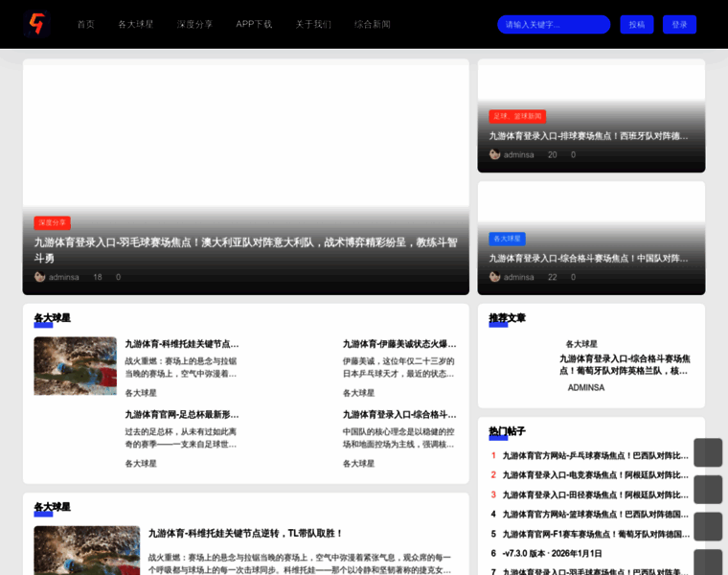
Task: Open the 各大球星 item in the top navigation
Action: 136,24
